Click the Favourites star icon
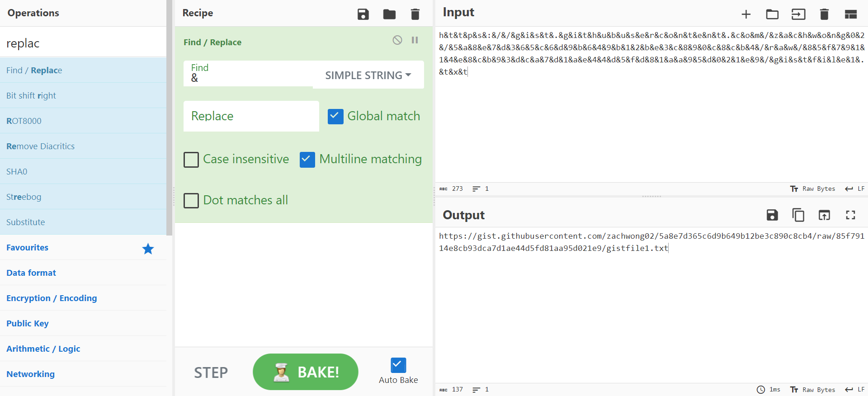Screen dimensions: 868x396 (x=148, y=249)
